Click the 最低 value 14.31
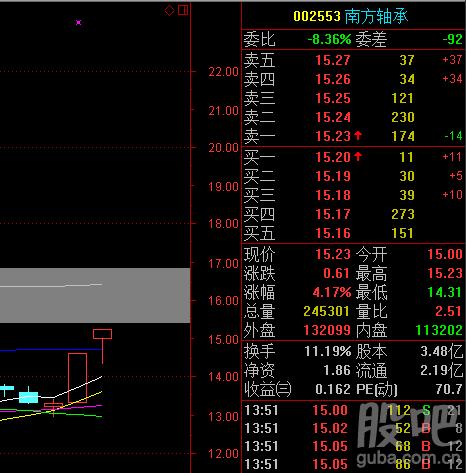The width and height of the screenshot is (466, 473). 445,292
